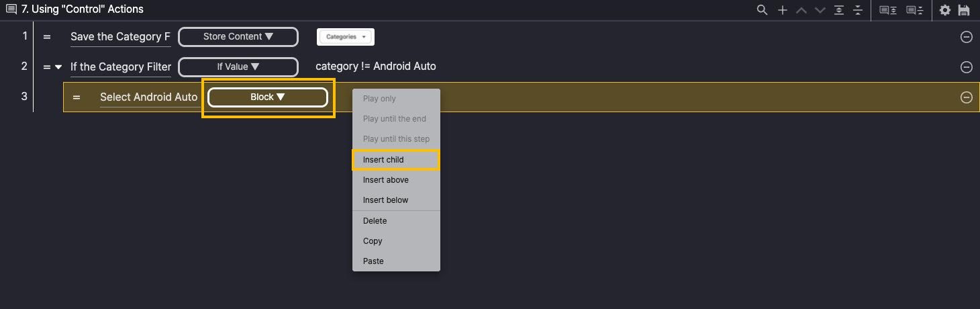Click the Select Android Auto step name field
Image resolution: width=980 pixels, height=309 pixels.
point(148,97)
